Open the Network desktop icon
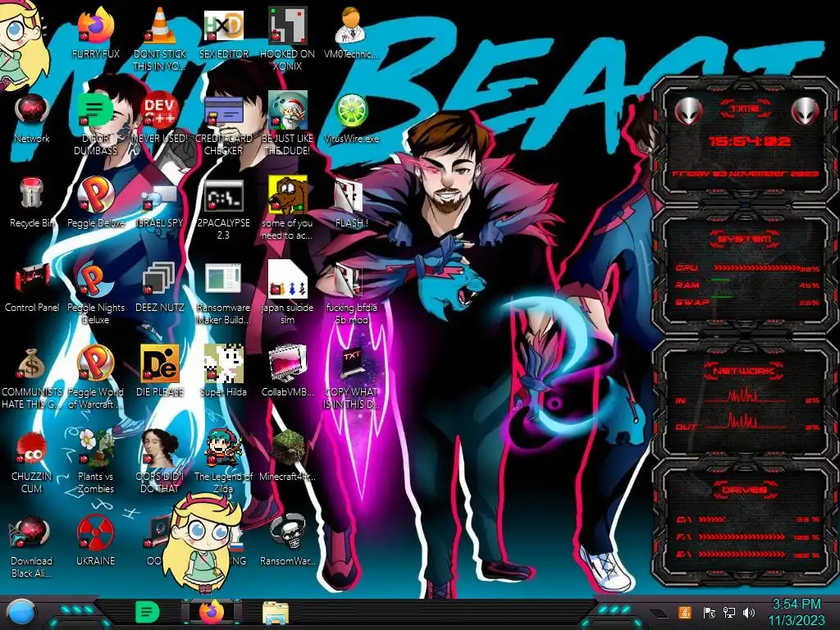This screenshot has width=840, height=630. coord(32,111)
